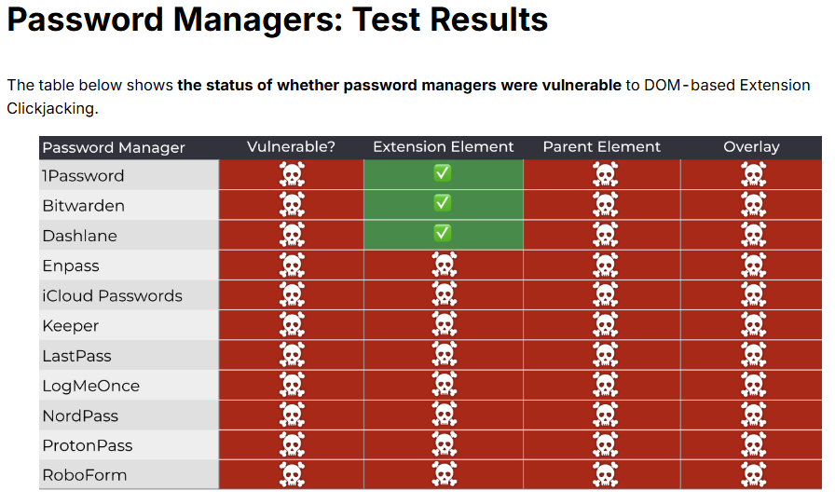Click RoboForm's Extension Element skull icon
The width and height of the screenshot is (835, 504).
(445, 474)
